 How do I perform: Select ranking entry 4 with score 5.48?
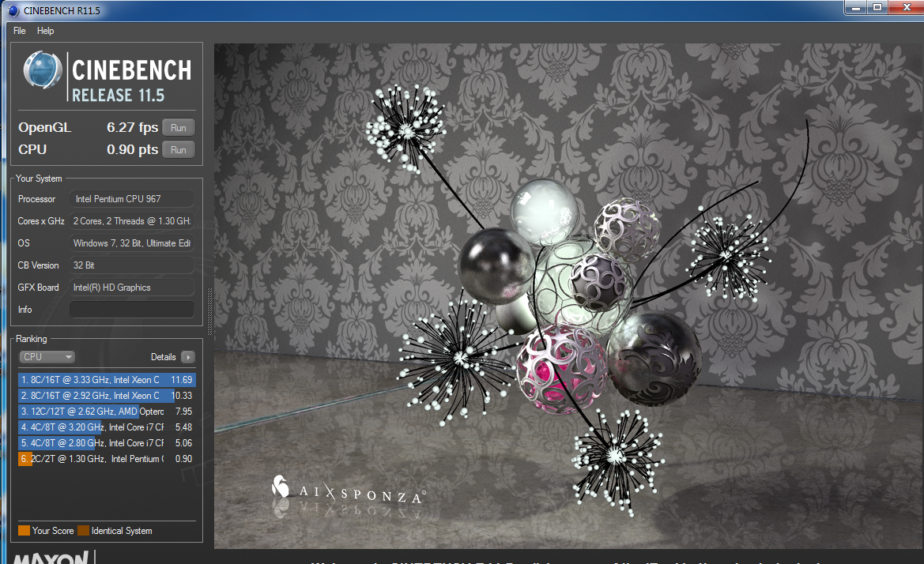(107, 427)
